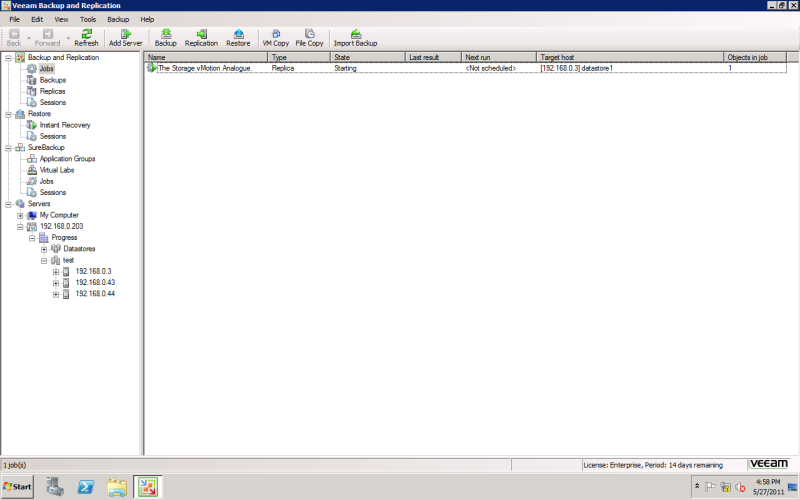Open the Help menu

147,19
